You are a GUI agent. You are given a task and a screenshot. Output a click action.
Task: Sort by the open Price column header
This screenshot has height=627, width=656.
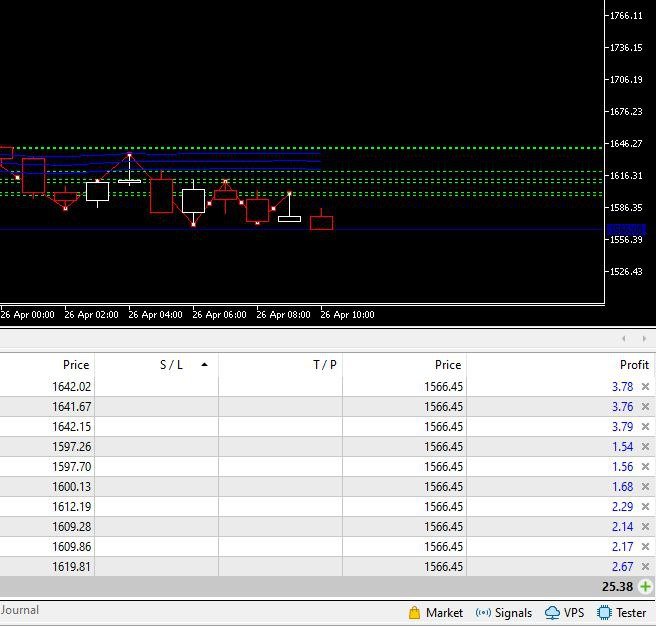tap(76, 365)
